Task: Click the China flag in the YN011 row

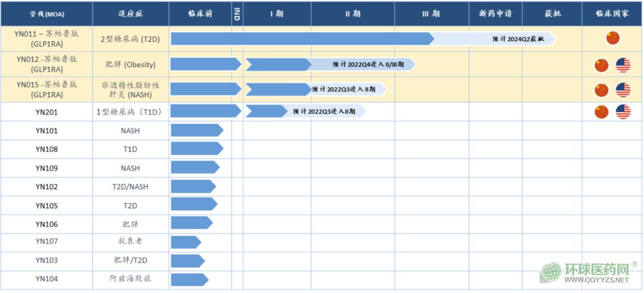Action: [x=612, y=38]
